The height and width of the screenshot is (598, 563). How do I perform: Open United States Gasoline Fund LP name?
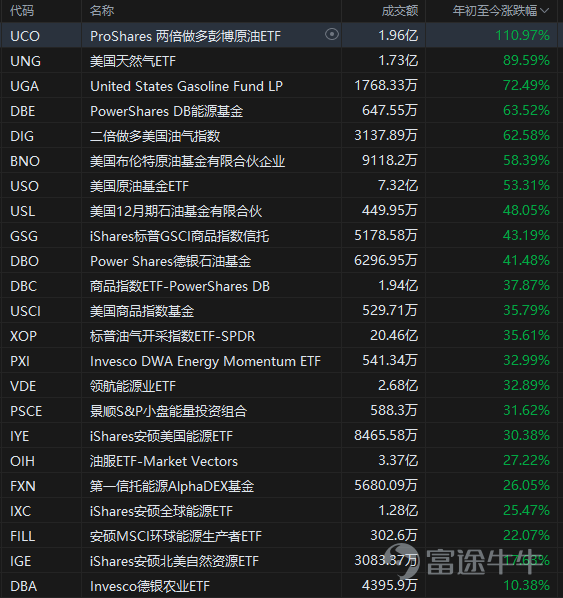pyautogui.click(x=187, y=86)
